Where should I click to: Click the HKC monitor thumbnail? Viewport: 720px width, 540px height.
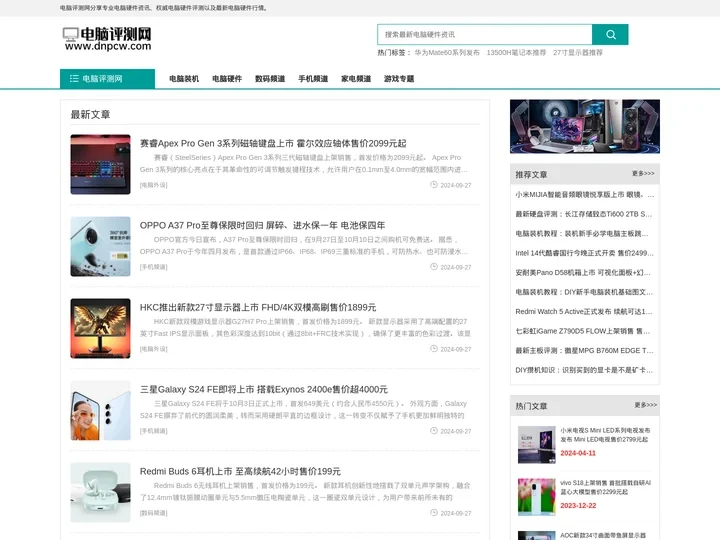point(101,328)
